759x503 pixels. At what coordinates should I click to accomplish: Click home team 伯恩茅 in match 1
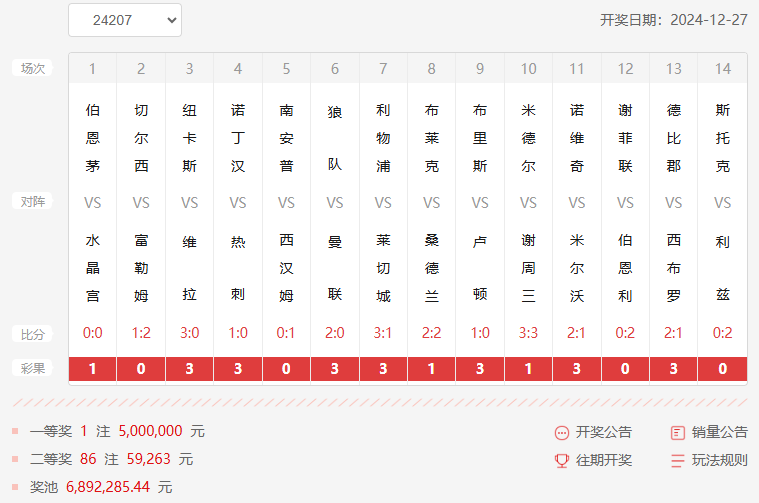[92, 138]
